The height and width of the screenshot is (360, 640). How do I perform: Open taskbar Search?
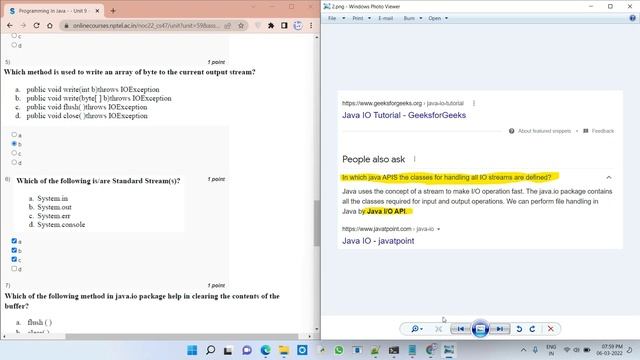tap(210, 350)
